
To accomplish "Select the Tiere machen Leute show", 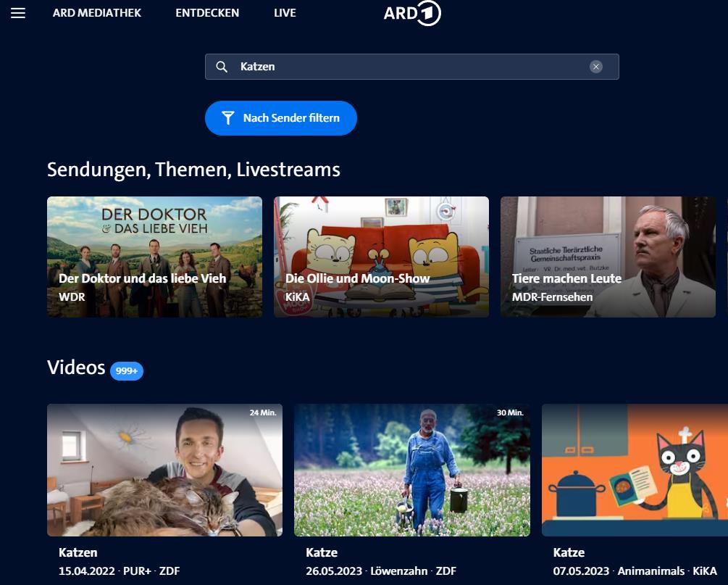I will (x=608, y=257).
